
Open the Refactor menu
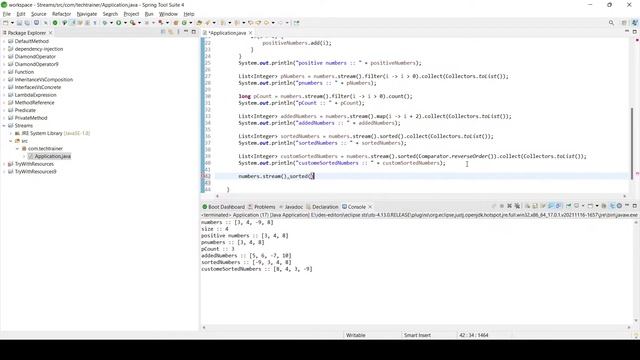[x=62, y=14]
